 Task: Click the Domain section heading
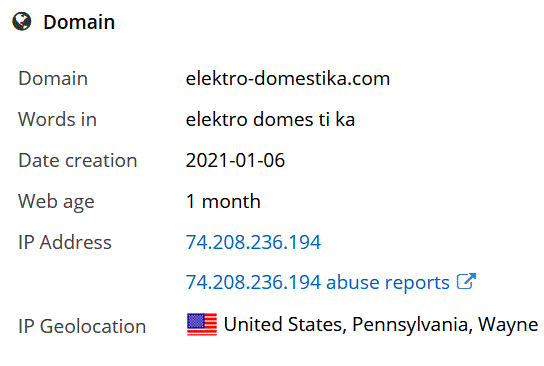tap(79, 22)
